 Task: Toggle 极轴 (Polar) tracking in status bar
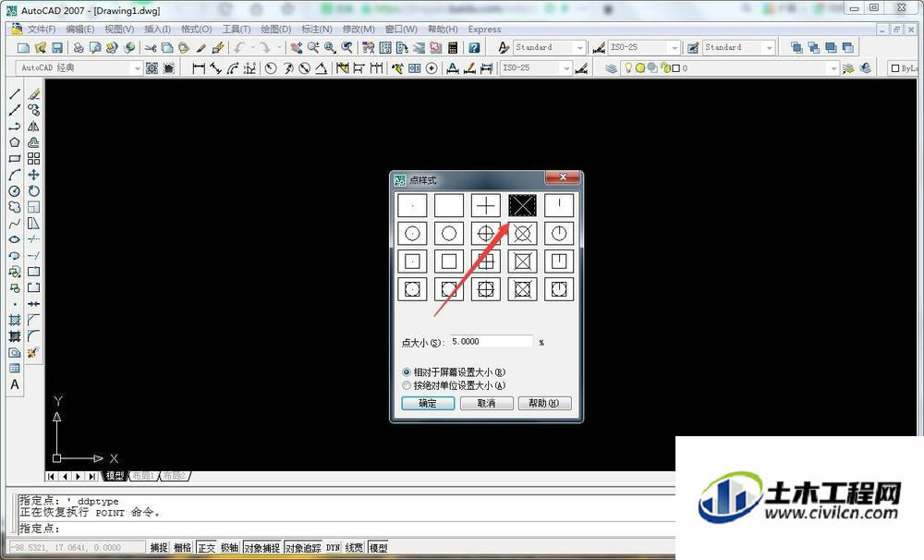coord(229,548)
